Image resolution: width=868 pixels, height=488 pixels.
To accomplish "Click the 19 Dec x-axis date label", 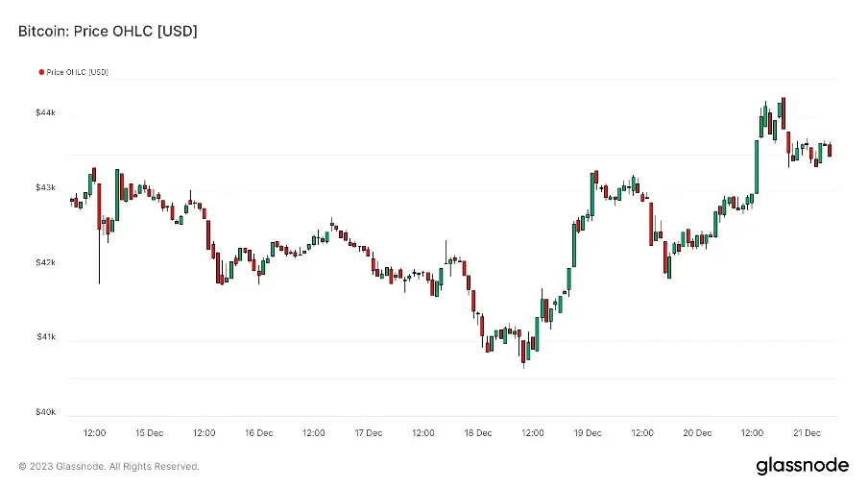I will [588, 433].
